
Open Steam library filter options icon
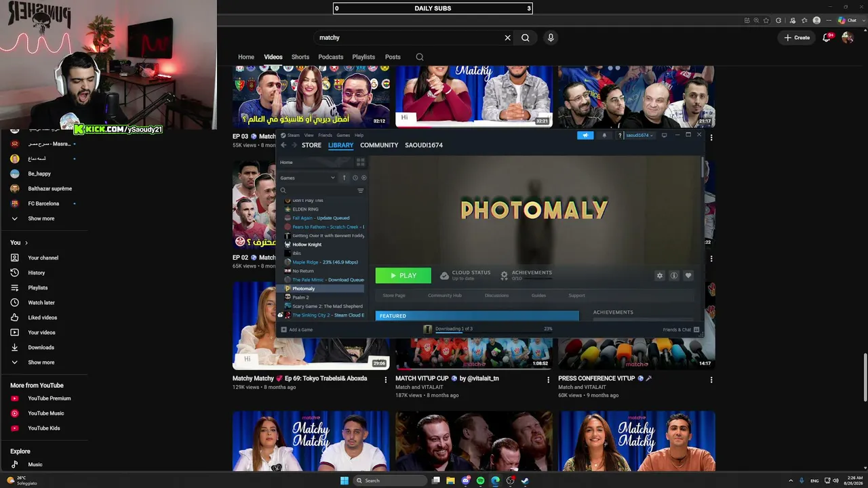pos(361,190)
